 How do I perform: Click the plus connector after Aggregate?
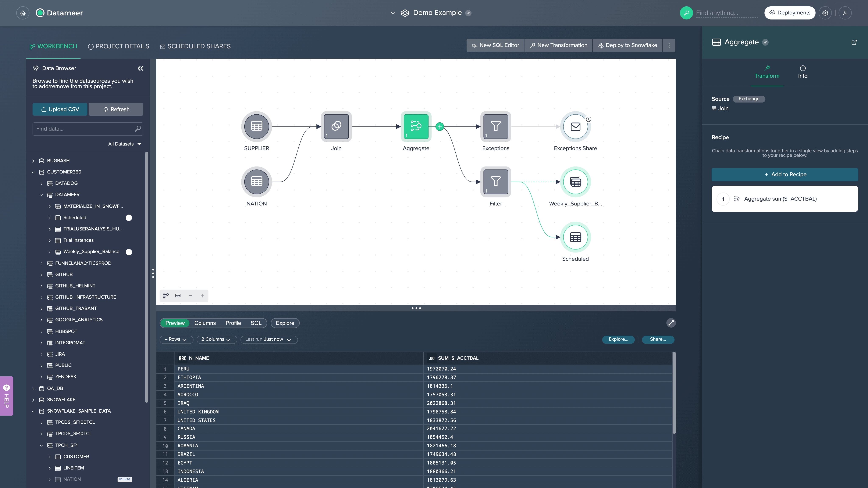click(x=439, y=127)
